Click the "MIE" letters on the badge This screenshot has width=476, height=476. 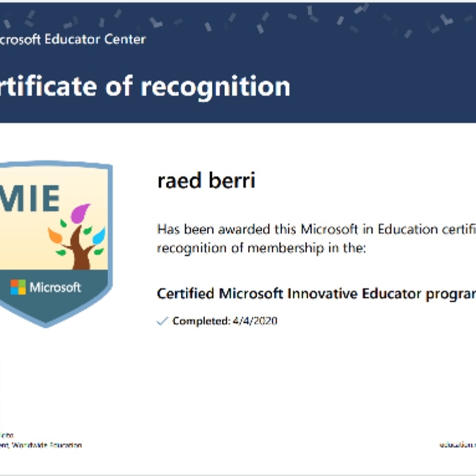tap(30, 198)
